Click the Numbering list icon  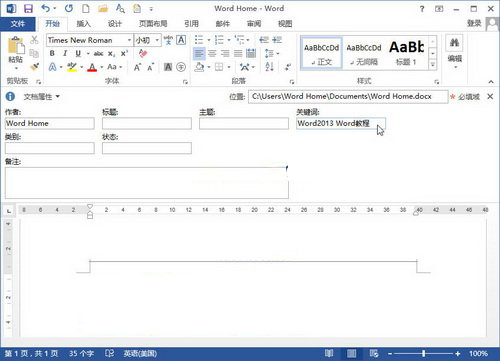pos(219,40)
